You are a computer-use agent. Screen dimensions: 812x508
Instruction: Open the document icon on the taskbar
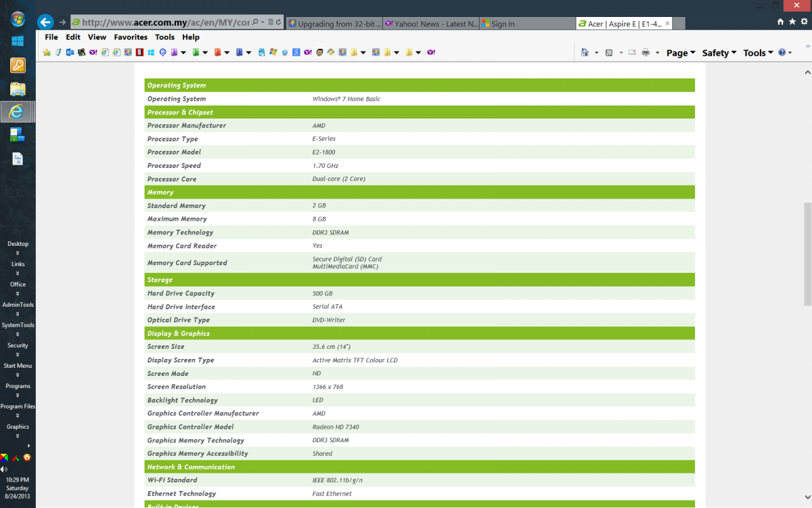coord(18,158)
